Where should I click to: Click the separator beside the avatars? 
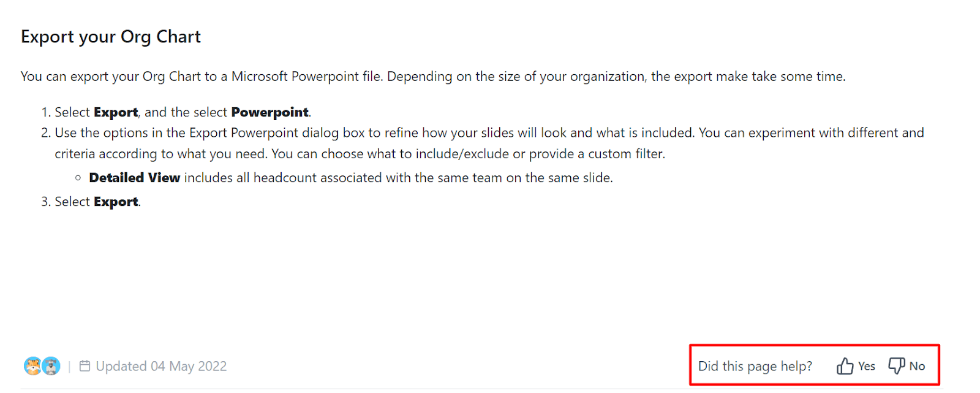[69, 365]
